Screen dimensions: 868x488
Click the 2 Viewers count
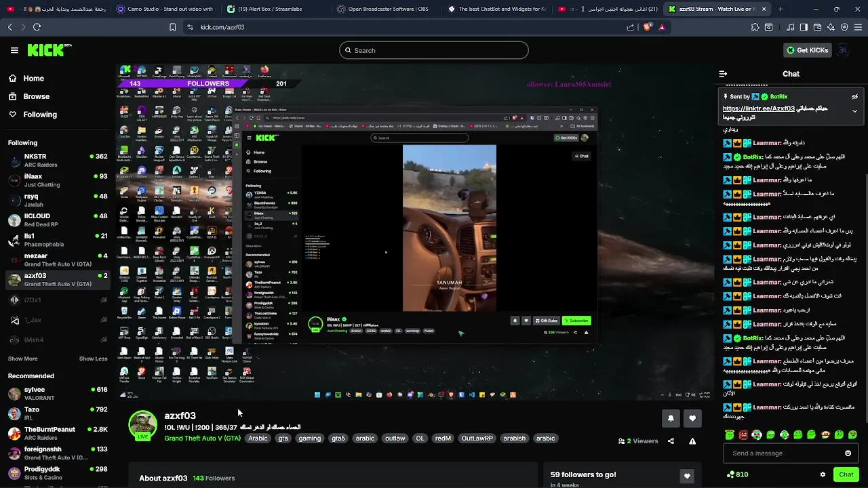(x=638, y=441)
